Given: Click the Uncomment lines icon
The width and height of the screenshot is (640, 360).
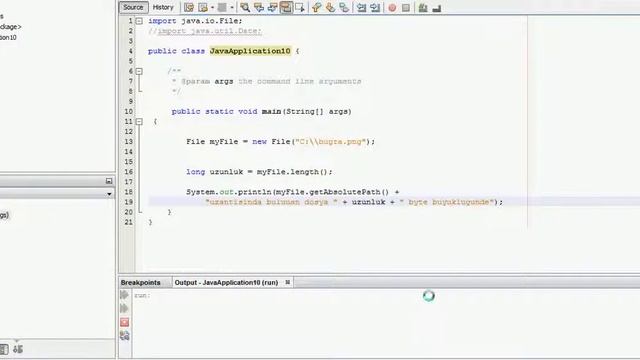Looking at the screenshot, I should point(437,7).
